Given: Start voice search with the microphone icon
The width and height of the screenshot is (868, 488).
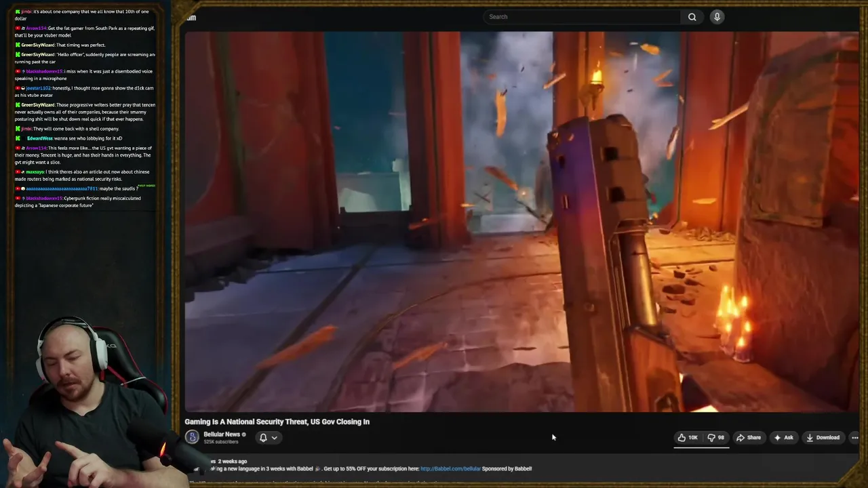Looking at the screenshot, I should click(x=717, y=17).
